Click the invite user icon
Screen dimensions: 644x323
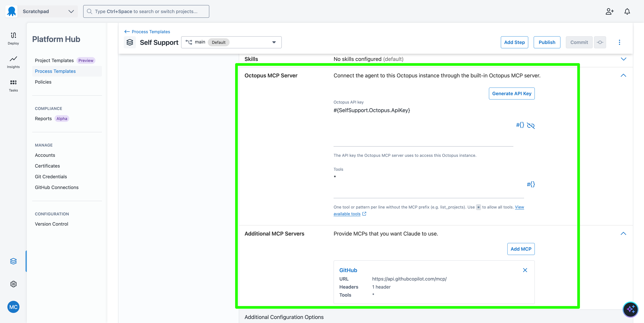pyautogui.click(x=609, y=12)
